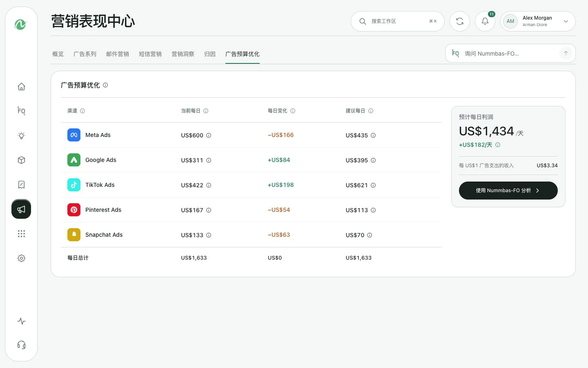Switch to the 概览 tab
This screenshot has height=368, width=588.
pos(58,54)
